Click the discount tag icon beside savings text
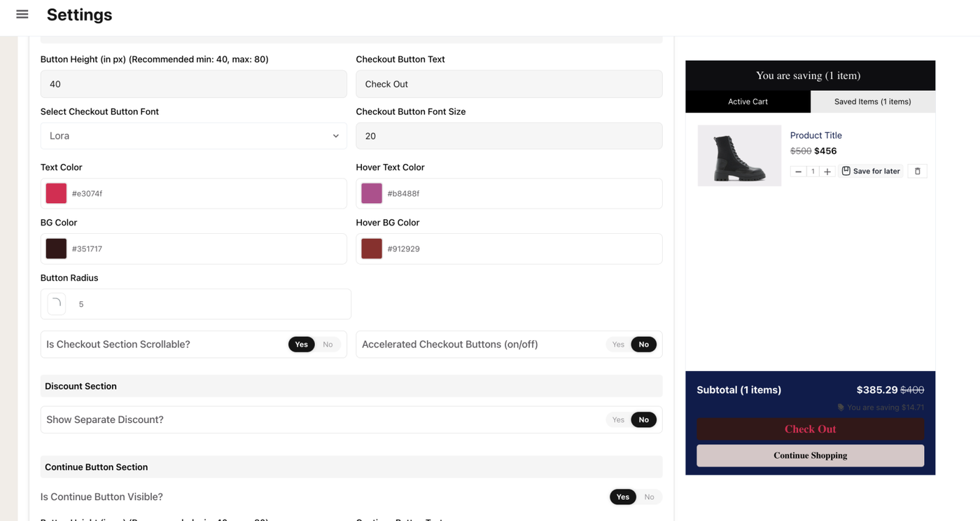The image size is (980, 521). click(x=841, y=408)
